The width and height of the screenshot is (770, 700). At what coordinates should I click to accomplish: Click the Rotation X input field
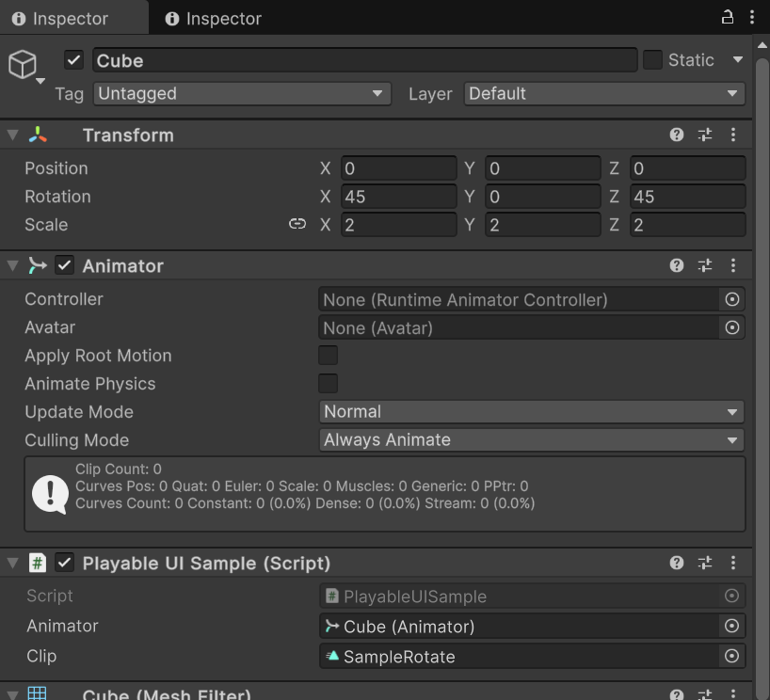[x=398, y=197]
